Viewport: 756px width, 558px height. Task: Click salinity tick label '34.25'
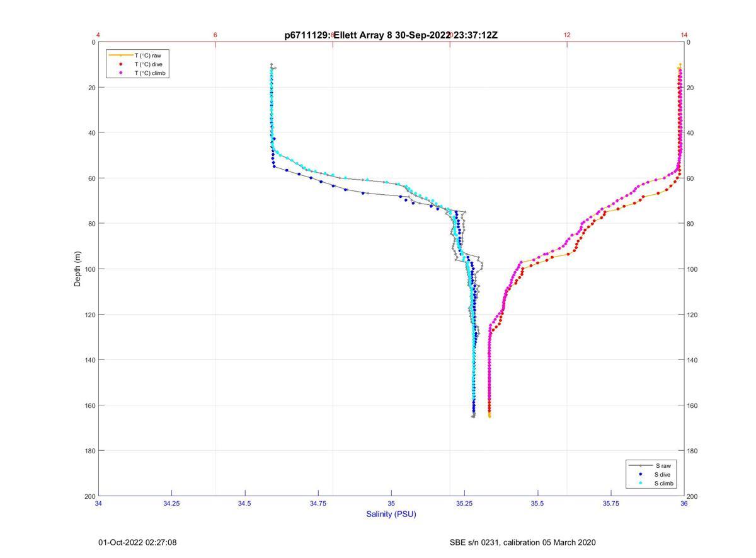(x=171, y=503)
